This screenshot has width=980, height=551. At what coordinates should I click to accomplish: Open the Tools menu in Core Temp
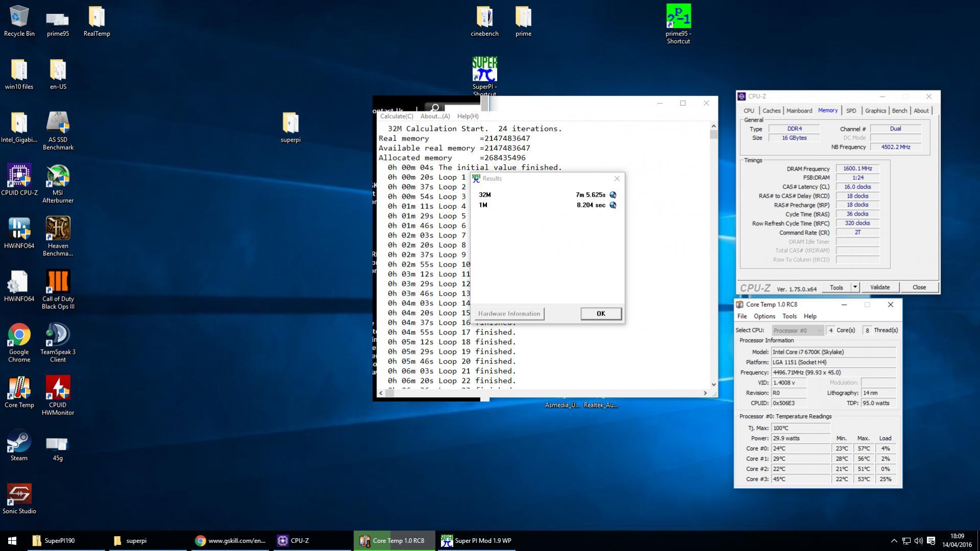(789, 317)
